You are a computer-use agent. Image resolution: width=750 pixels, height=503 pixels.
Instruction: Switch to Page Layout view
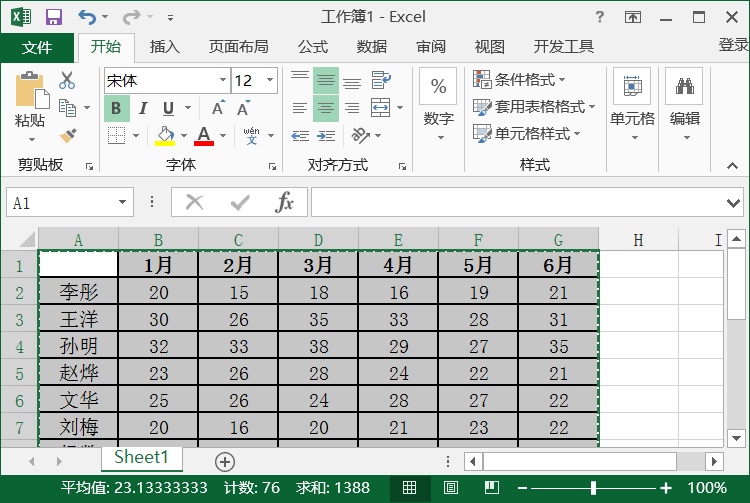point(451,488)
